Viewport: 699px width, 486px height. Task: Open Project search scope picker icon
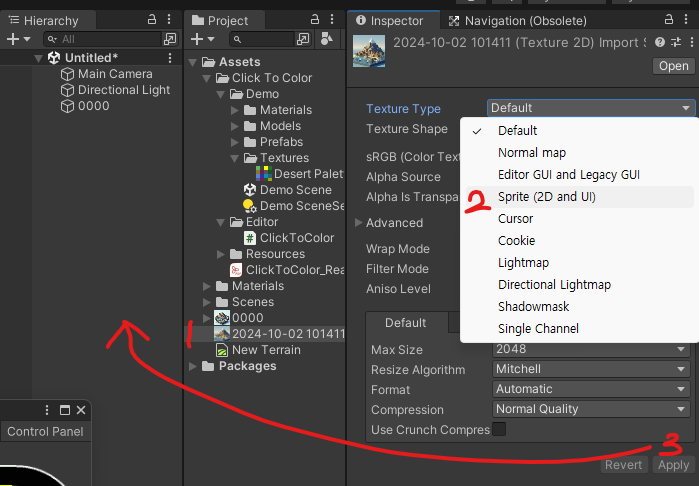coord(303,39)
